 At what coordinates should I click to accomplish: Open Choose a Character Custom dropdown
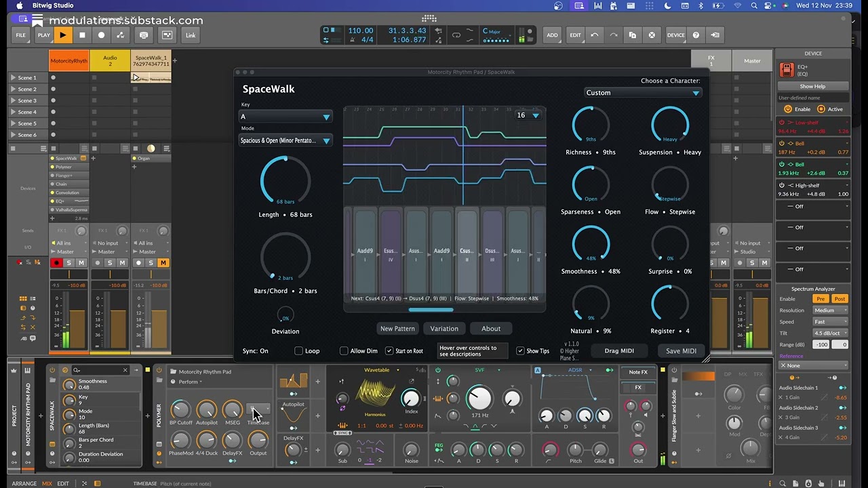tap(642, 93)
